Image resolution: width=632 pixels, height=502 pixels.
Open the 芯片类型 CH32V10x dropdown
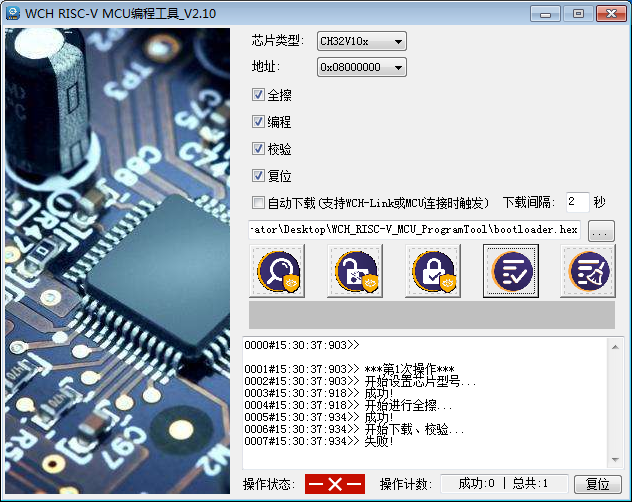coord(361,41)
